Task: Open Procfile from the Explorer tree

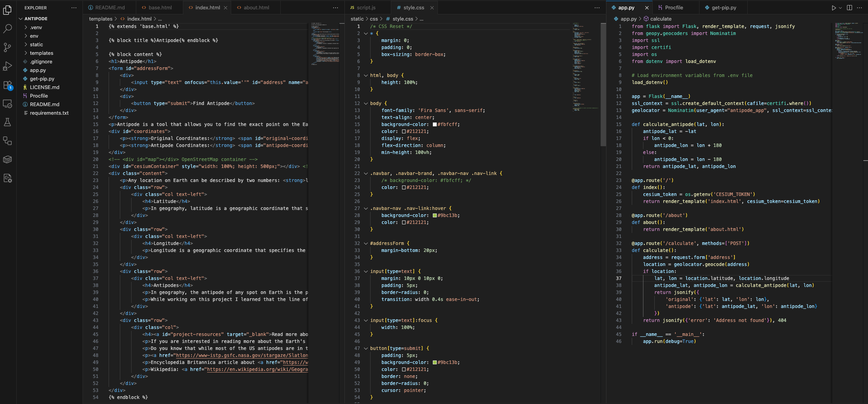Action: (x=39, y=96)
